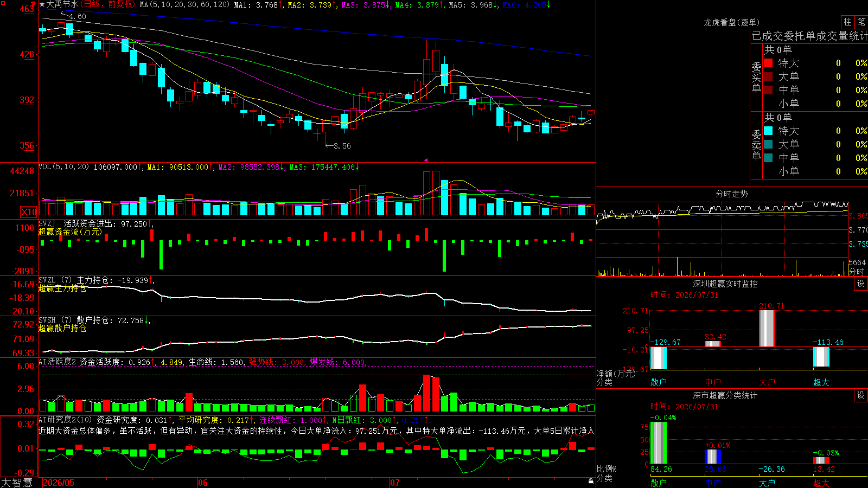Switch 龙虎看盘 to 柱 view
This screenshot has width=868, height=488.
[847, 22]
